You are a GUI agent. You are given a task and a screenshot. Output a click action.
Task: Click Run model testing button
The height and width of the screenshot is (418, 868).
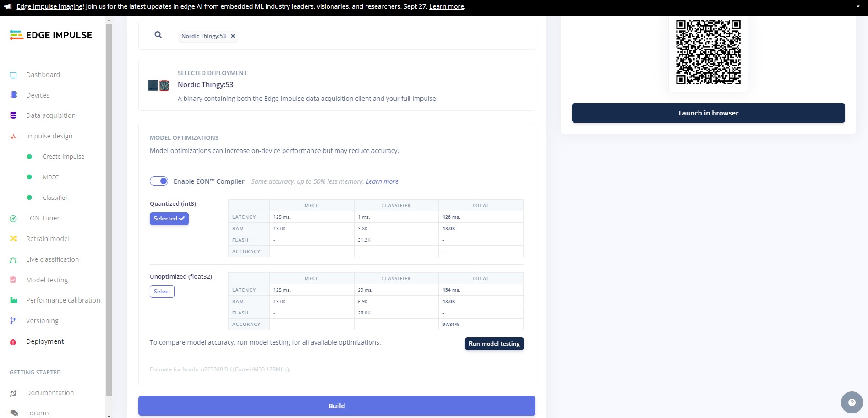point(494,344)
